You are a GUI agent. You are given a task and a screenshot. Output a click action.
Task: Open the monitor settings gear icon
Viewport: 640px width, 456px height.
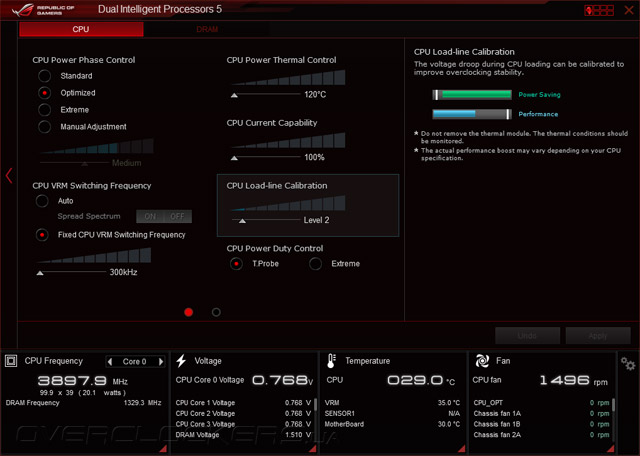(628, 363)
